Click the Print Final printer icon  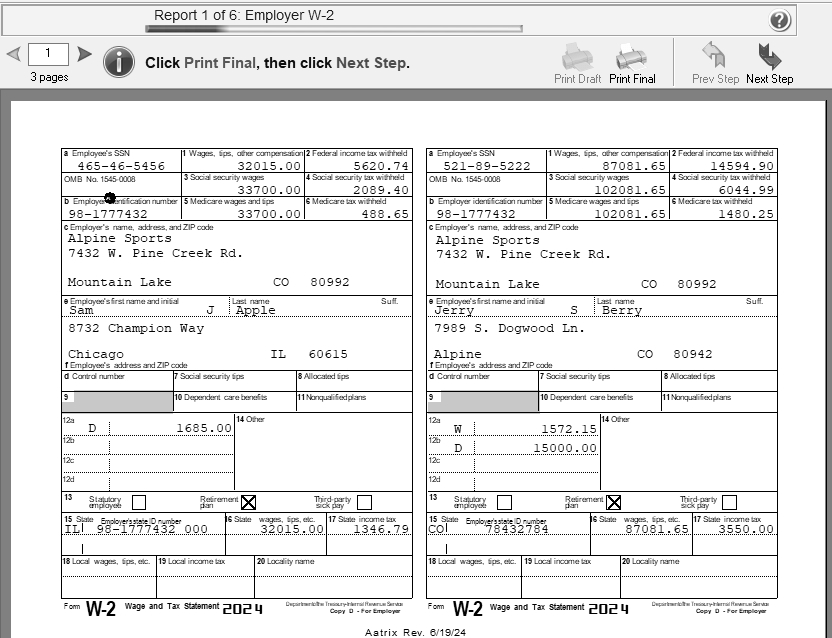[x=631, y=57]
